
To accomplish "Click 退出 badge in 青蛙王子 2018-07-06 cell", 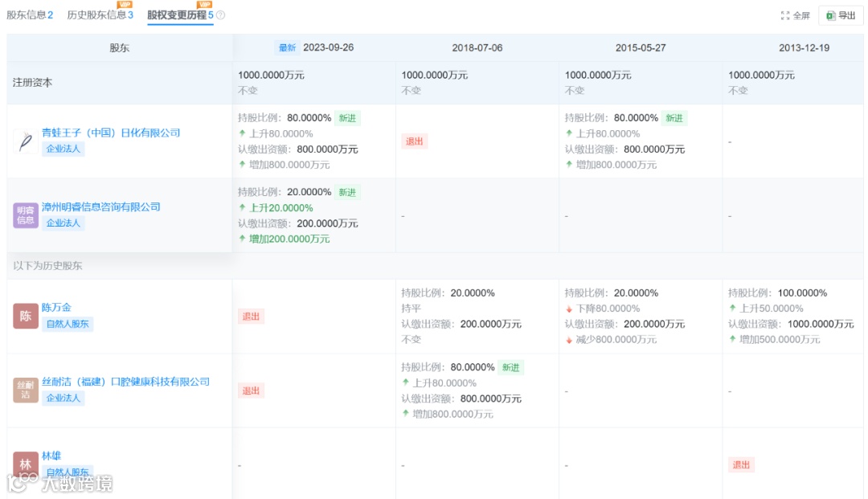I will [x=414, y=141].
